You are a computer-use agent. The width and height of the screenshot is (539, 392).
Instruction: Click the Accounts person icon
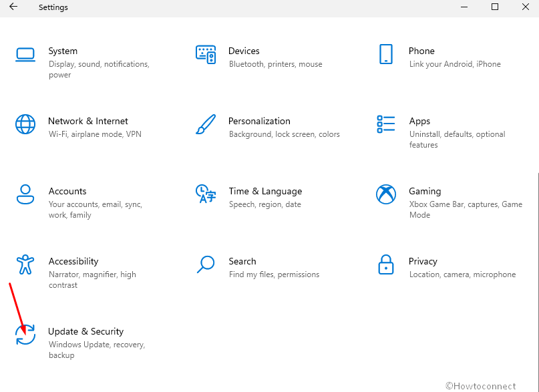pyautogui.click(x=25, y=194)
